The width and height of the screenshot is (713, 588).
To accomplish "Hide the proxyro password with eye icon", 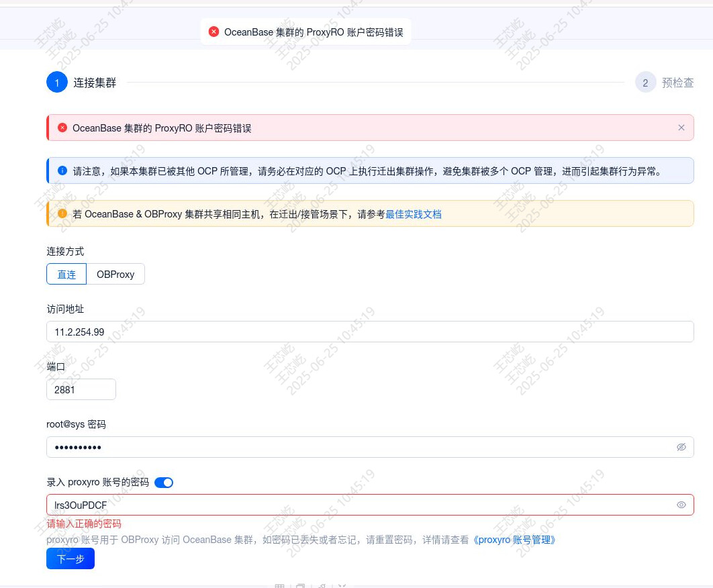I will point(681,505).
